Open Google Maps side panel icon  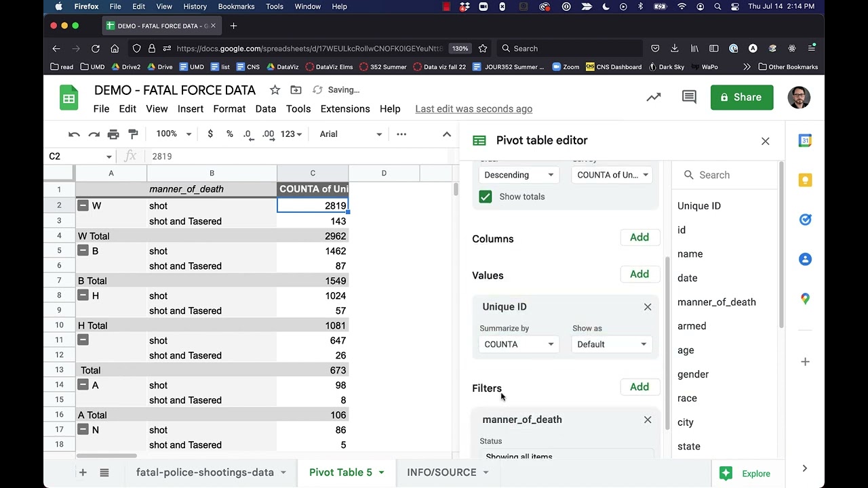805,298
